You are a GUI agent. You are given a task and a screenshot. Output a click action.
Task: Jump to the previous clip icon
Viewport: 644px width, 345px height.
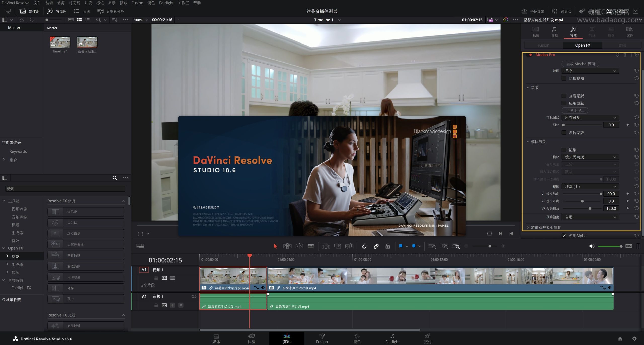click(511, 234)
